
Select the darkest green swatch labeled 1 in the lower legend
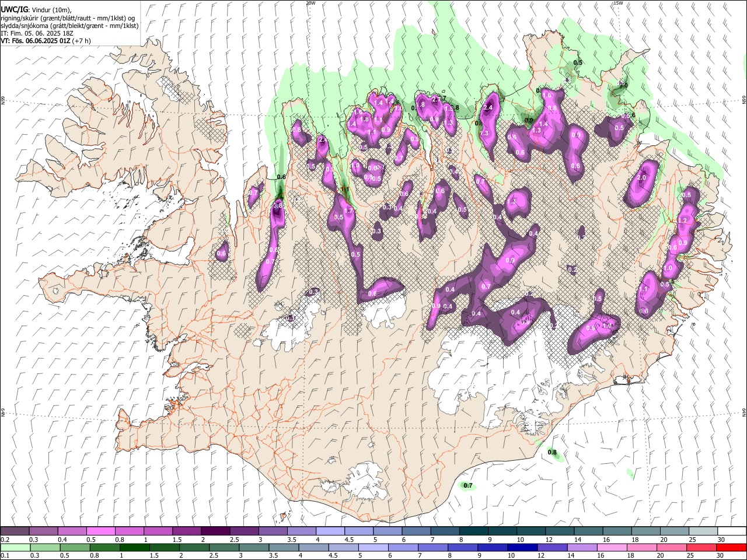click(134, 547)
